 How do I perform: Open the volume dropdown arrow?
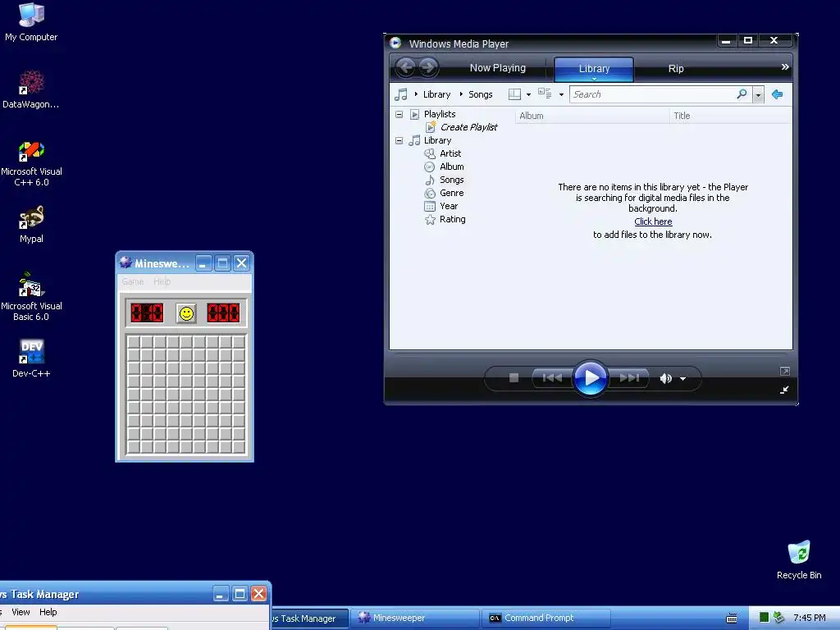tap(683, 379)
